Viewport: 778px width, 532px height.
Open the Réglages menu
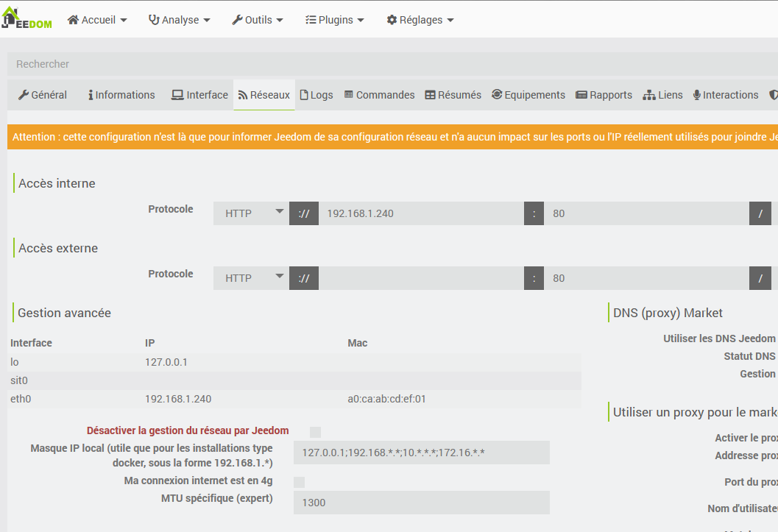pos(420,20)
